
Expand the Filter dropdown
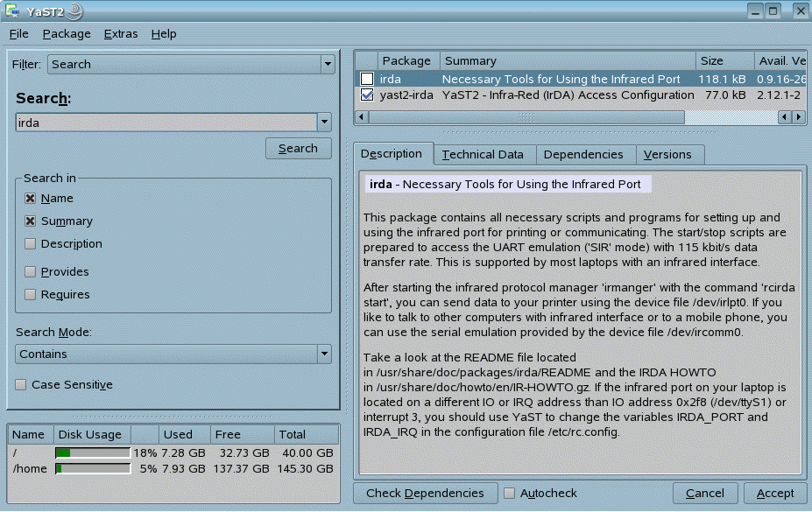click(x=328, y=64)
